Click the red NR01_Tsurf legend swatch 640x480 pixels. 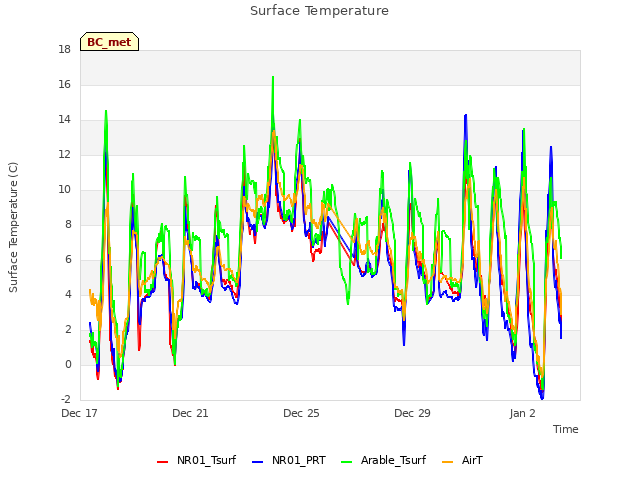162,462
